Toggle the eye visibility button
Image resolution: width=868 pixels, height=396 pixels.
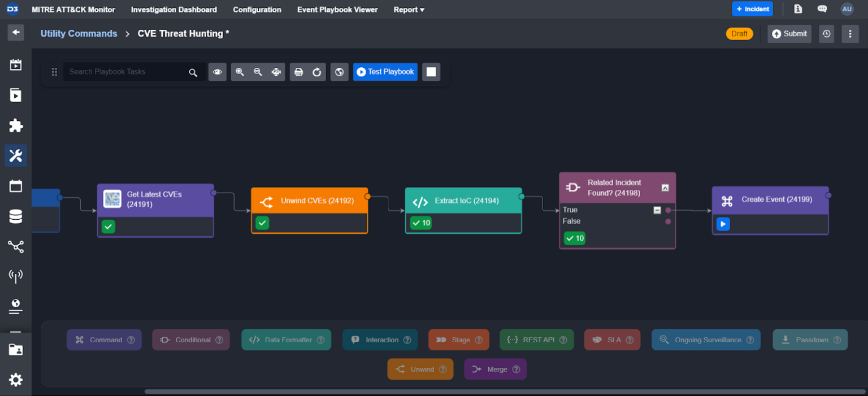tap(217, 72)
